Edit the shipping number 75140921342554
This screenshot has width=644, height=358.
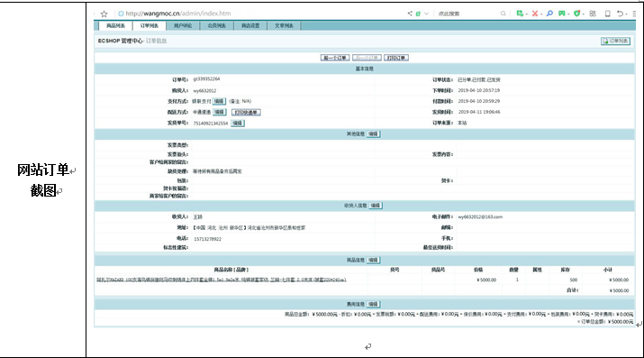(238, 123)
